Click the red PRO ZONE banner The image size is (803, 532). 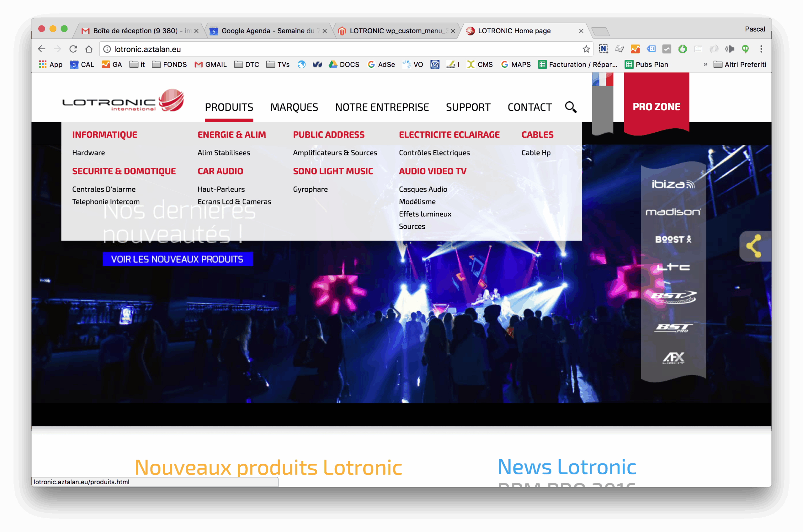pos(657,107)
